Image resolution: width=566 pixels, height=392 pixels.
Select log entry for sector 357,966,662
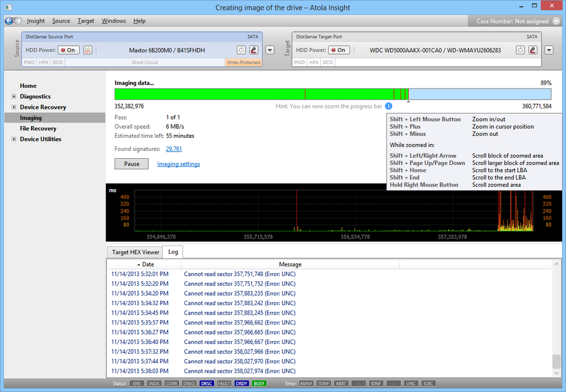pyautogui.click(x=330, y=322)
